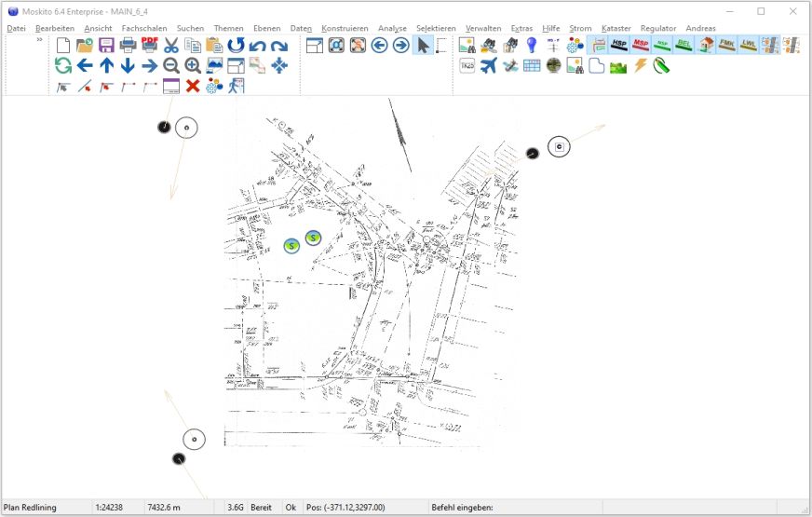Toggle the LWL layer button

click(x=748, y=45)
